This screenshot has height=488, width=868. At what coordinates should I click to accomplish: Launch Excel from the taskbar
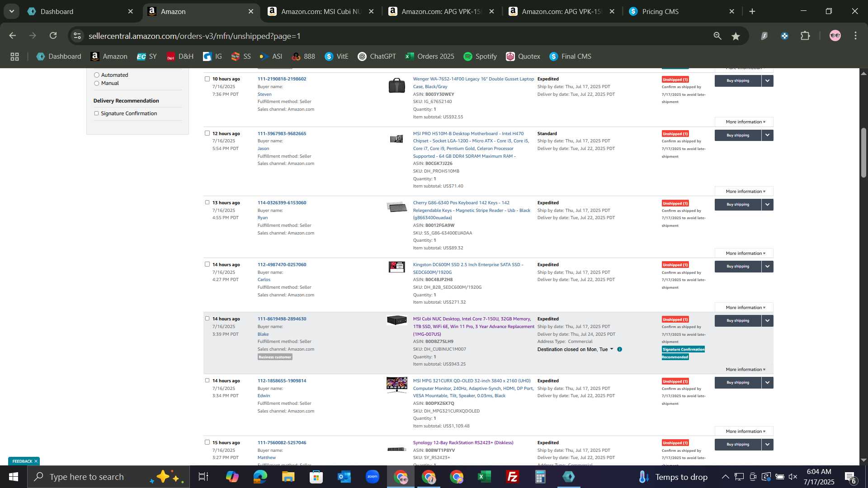pyautogui.click(x=484, y=477)
